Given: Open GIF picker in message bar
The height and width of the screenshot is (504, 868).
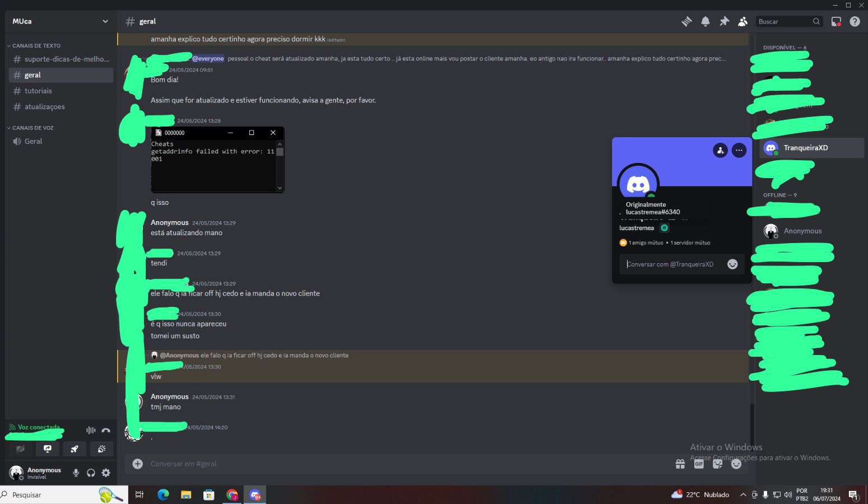Looking at the screenshot, I should click(699, 464).
